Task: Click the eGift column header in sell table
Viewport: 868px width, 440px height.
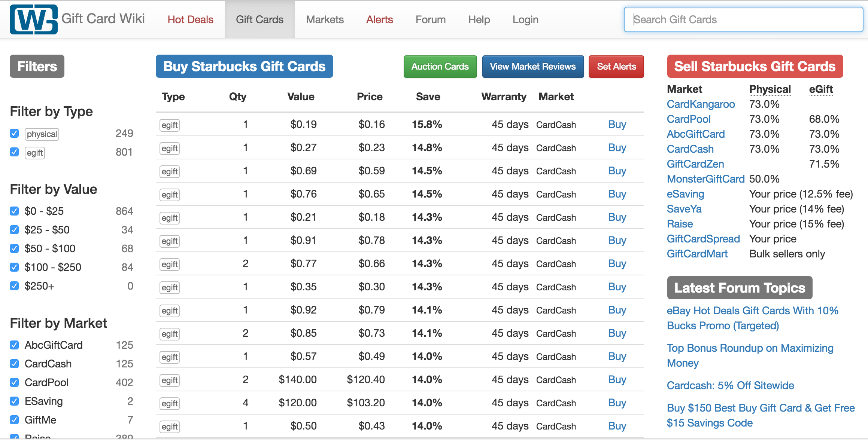Action: 821,89
